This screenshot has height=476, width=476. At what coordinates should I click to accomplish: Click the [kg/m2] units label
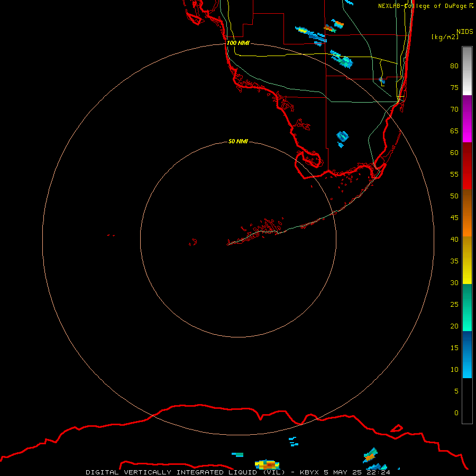pos(445,37)
